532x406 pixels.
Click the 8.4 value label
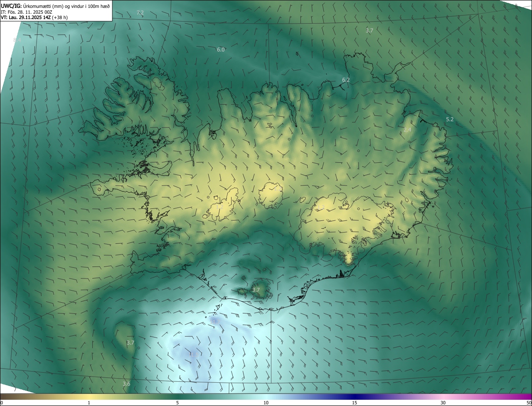17,40
